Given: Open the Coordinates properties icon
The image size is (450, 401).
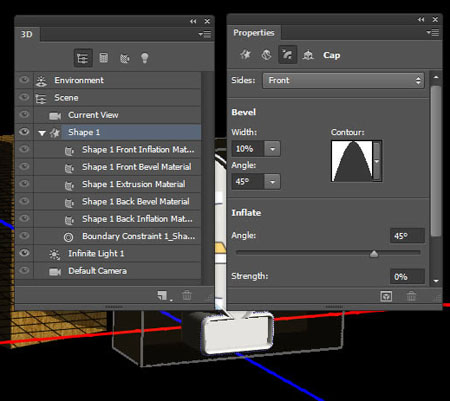Looking at the screenshot, I should point(308,55).
